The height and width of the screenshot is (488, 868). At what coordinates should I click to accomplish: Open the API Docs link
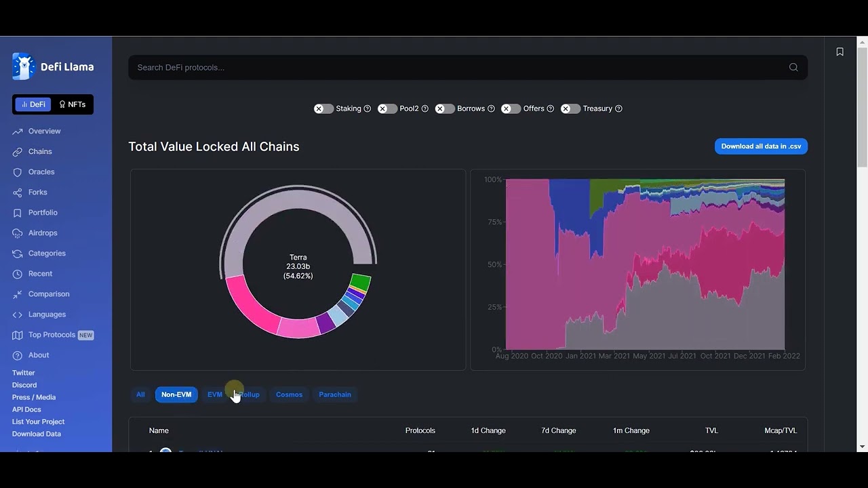click(x=26, y=409)
